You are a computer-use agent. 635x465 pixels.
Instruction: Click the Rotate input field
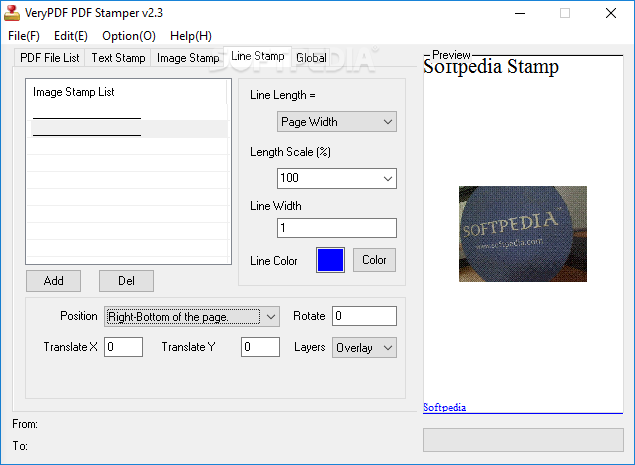(364, 316)
